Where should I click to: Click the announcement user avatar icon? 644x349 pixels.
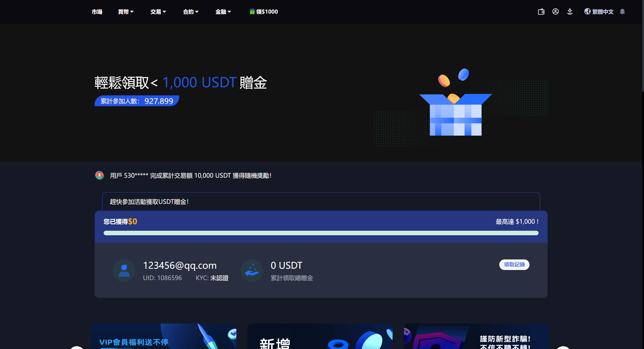tap(99, 175)
